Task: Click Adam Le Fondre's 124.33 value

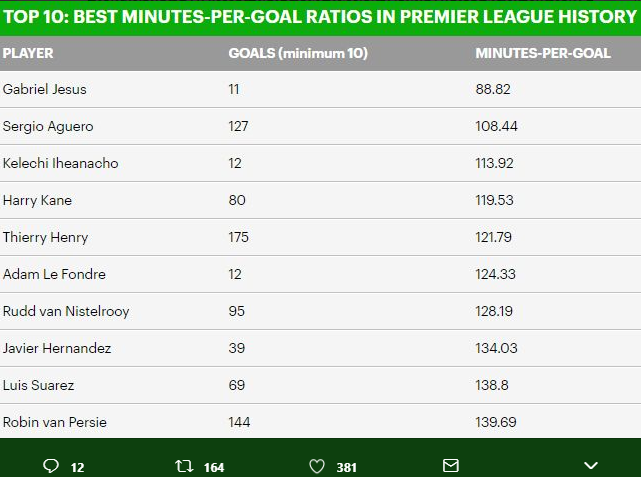Action: click(x=495, y=274)
